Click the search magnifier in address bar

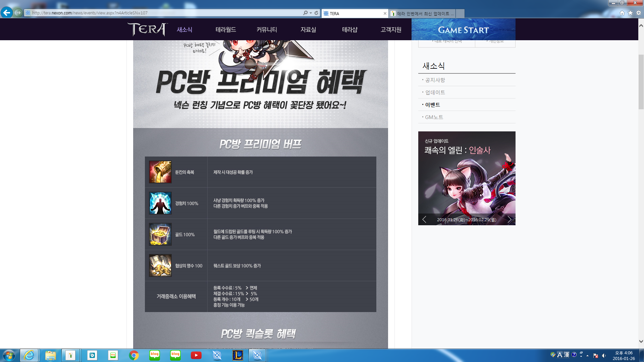point(305,13)
